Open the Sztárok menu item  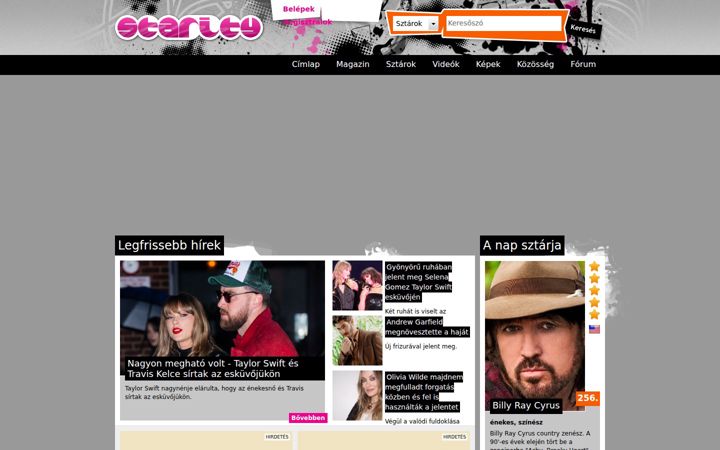tap(401, 64)
